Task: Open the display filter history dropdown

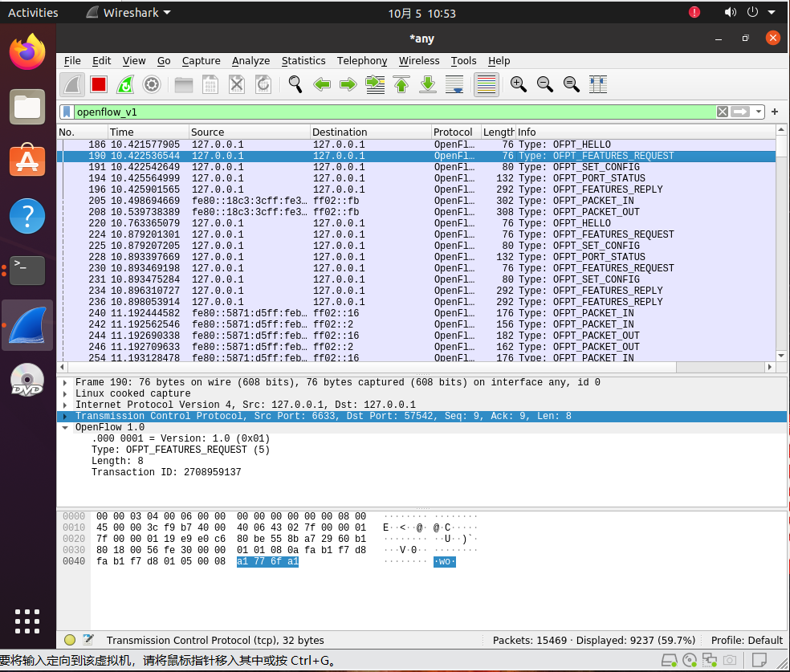Action: [x=759, y=112]
